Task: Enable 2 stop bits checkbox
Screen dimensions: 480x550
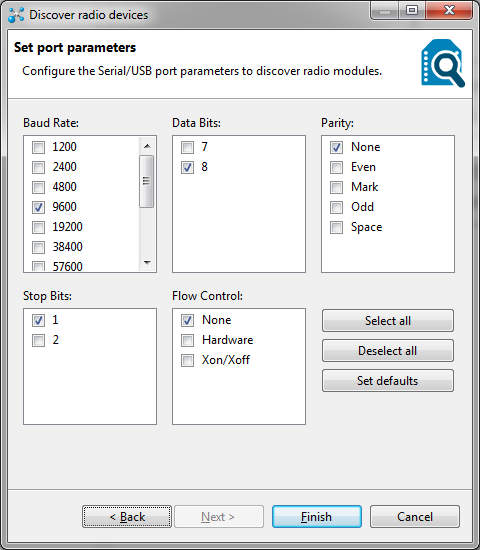Action: pos(38,340)
